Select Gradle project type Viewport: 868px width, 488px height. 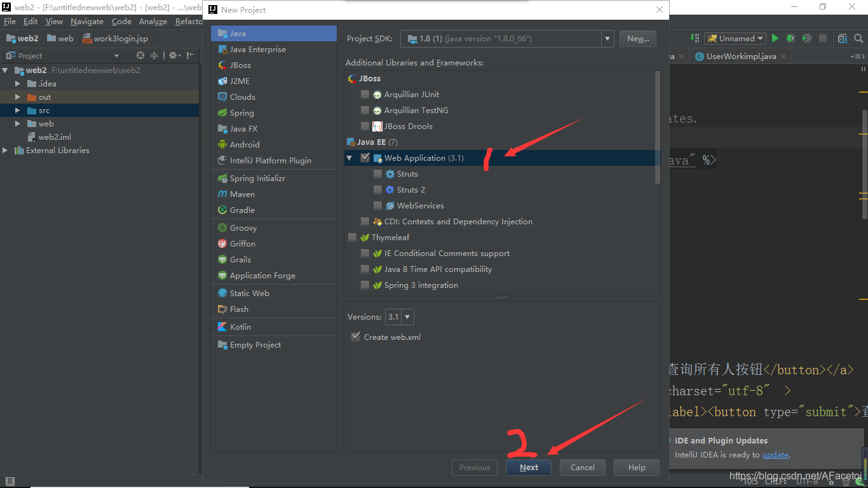coord(274,210)
